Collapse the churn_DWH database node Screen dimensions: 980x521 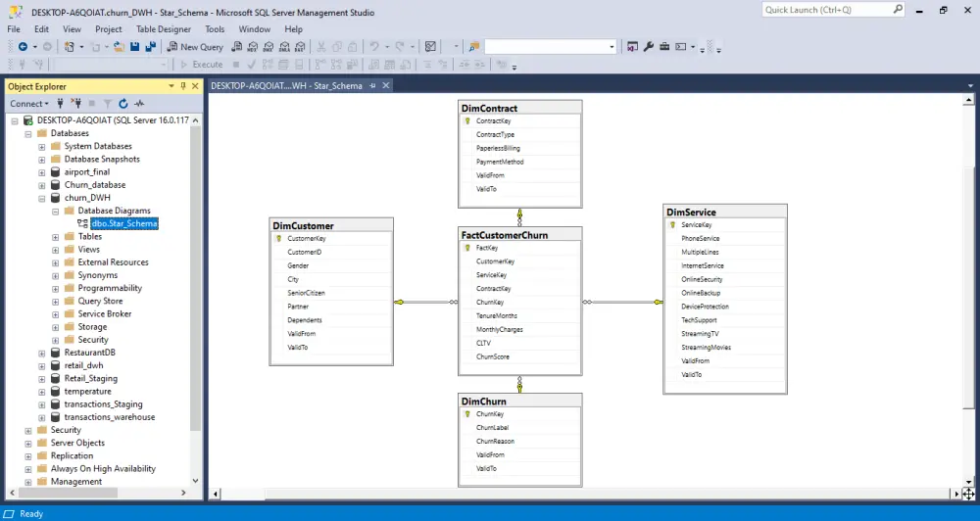(x=42, y=198)
